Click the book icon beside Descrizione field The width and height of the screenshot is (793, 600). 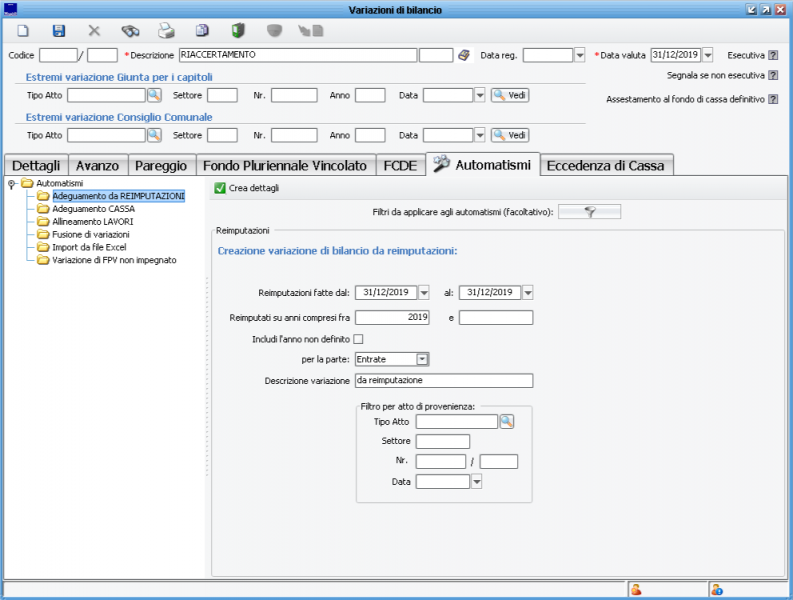coord(464,55)
